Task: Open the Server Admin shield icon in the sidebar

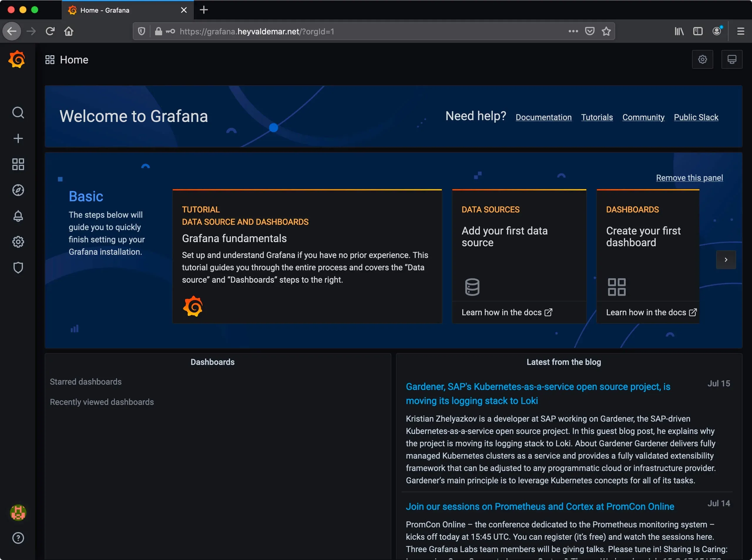Action: [18, 268]
